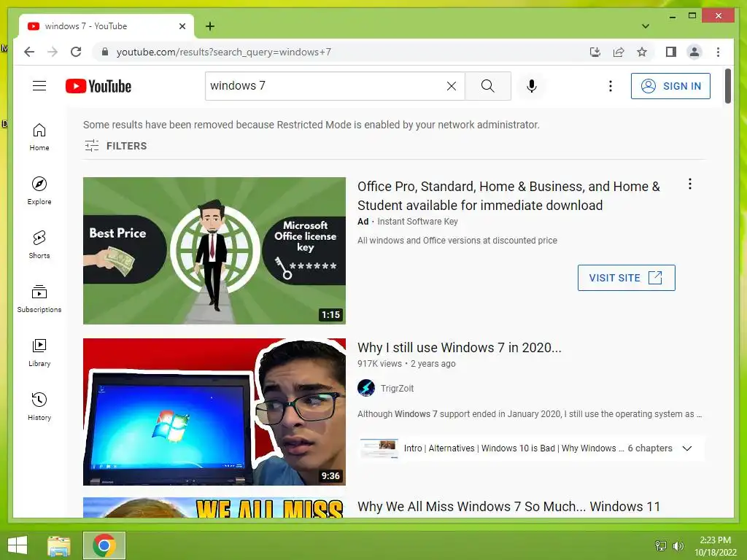Click the browser forward arrow
Viewport: 747px width, 560px height.
coord(53,52)
